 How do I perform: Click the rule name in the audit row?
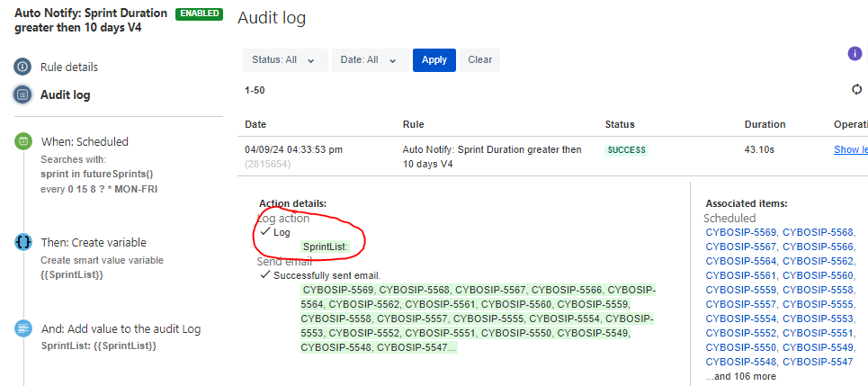pyautogui.click(x=492, y=157)
